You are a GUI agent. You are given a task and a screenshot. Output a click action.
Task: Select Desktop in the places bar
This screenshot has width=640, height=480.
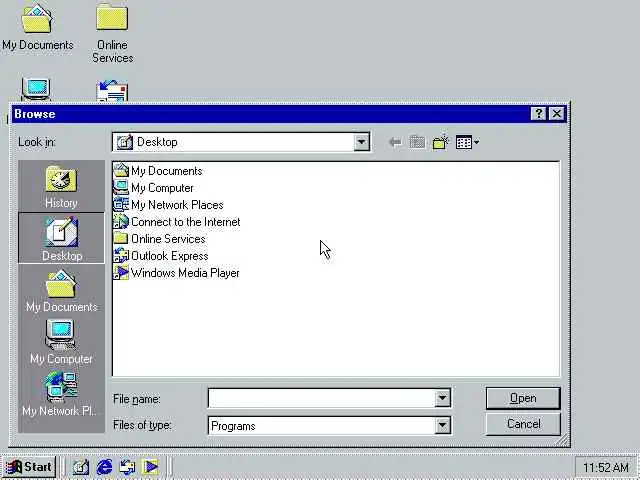tap(61, 238)
